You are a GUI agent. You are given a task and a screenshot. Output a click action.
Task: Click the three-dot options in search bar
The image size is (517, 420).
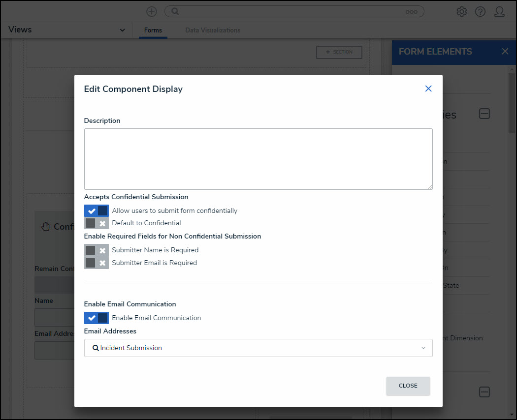click(411, 12)
